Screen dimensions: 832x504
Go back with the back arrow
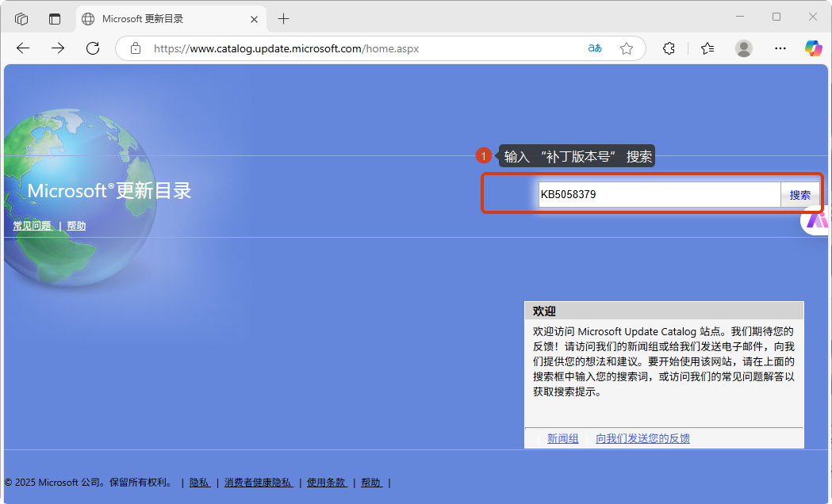tap(23, 48)
